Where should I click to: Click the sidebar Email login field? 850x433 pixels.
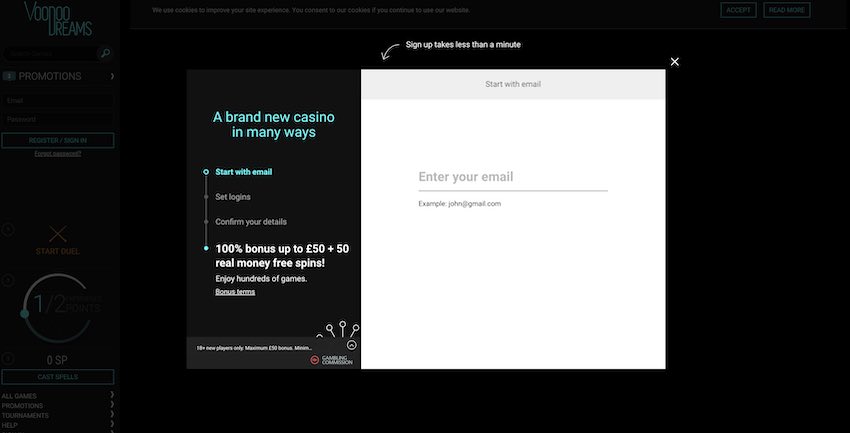click(58, 100)
